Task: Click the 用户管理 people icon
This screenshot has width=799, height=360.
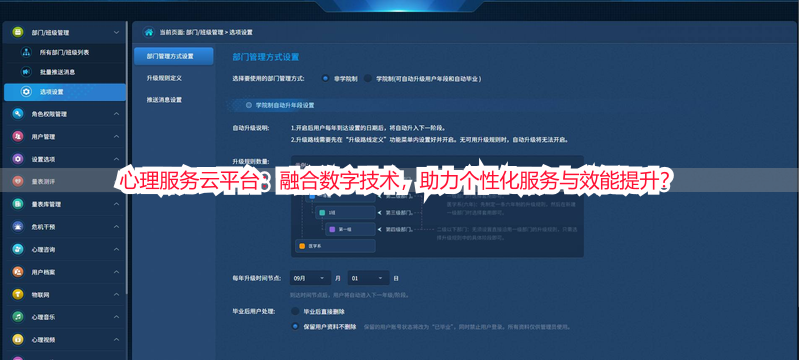Action: click(18, 137)
